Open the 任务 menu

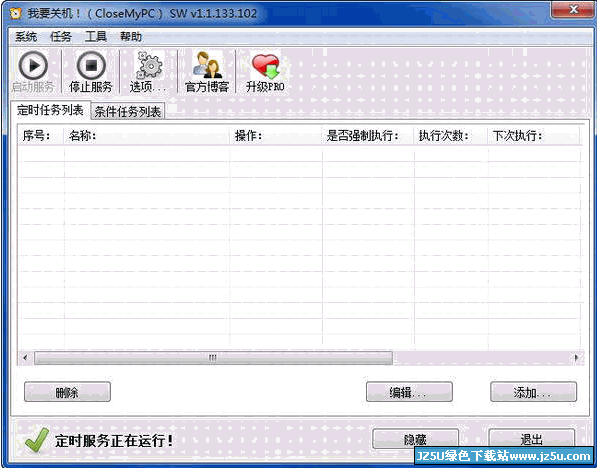pos(61,37)
